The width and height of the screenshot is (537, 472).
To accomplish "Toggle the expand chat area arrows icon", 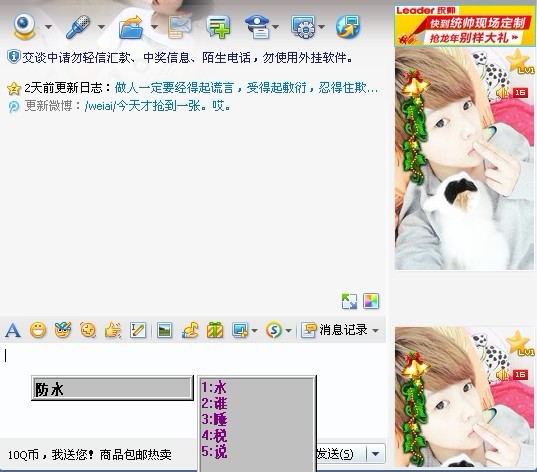I will tap(349, 301).
